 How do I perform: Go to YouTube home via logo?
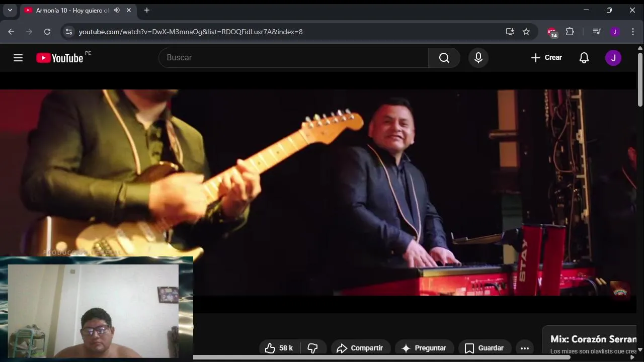[x=60, y=58]
